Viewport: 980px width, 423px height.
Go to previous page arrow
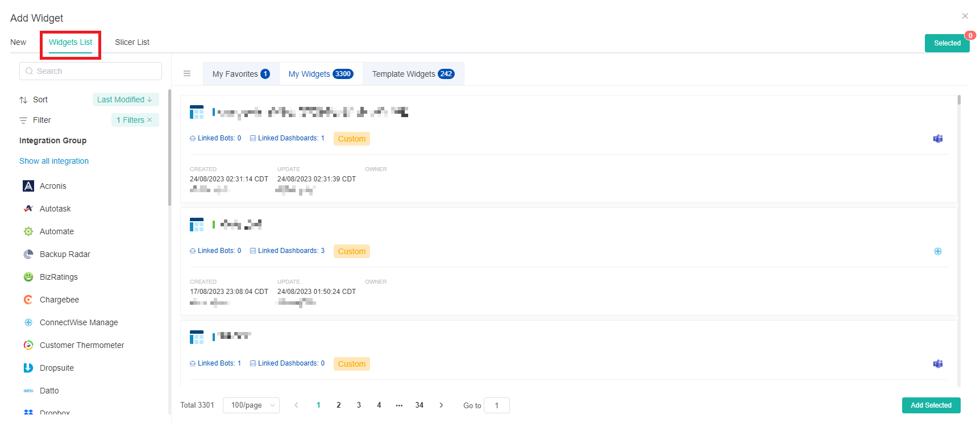296,405
